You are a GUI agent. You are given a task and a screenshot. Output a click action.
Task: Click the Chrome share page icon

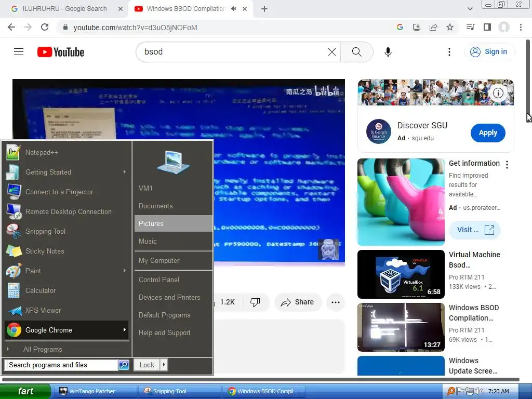point(433,27)
